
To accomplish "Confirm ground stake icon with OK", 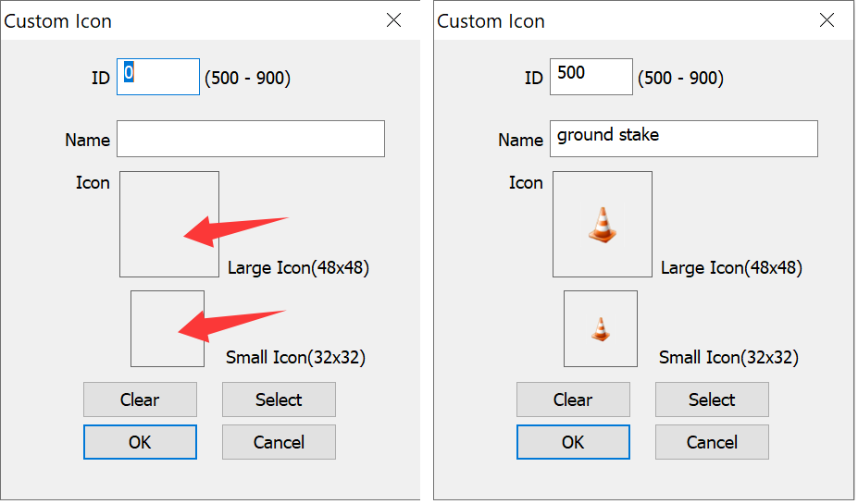I will click(x=573, y=442).
